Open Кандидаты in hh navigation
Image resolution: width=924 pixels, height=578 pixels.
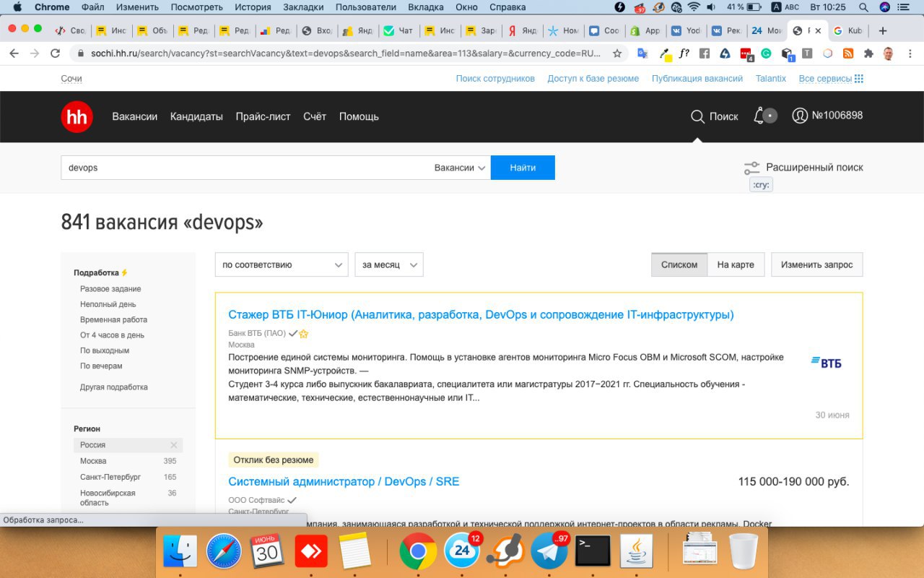pos(196,116)
